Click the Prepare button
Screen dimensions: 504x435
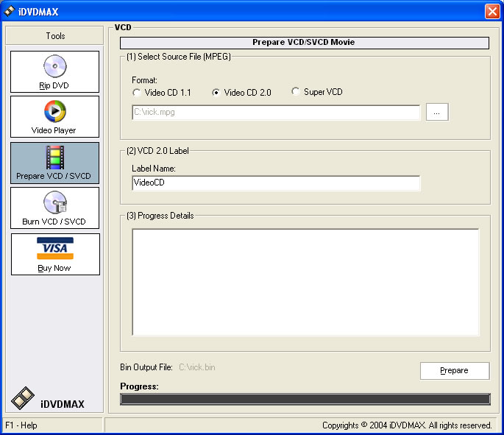click(x=455, y=371)
